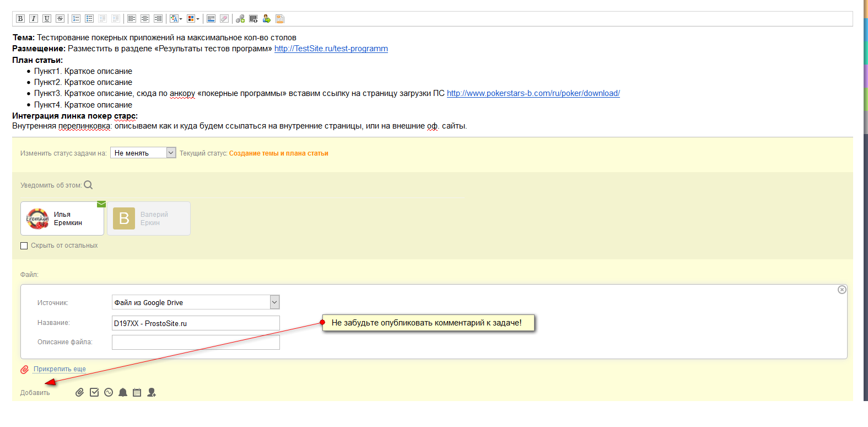Click inside the comment text editor area
Screen dimensions: 868x427
click(432, 82)
